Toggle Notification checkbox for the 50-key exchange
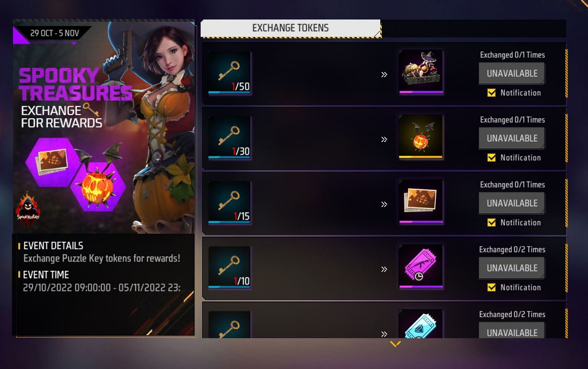Image resolution: width=588 pixels, height=369 pixels. [491, 93]
